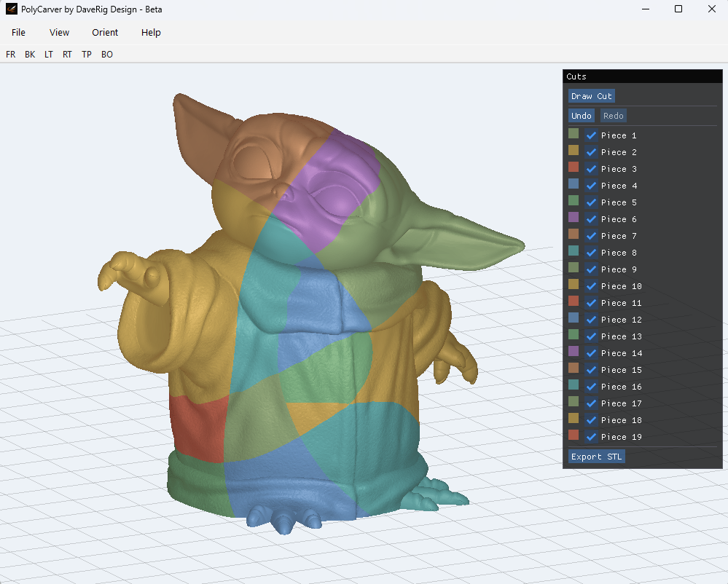Open the Help menu
This screenshot has height=584, width=728.
pos(151,33)
